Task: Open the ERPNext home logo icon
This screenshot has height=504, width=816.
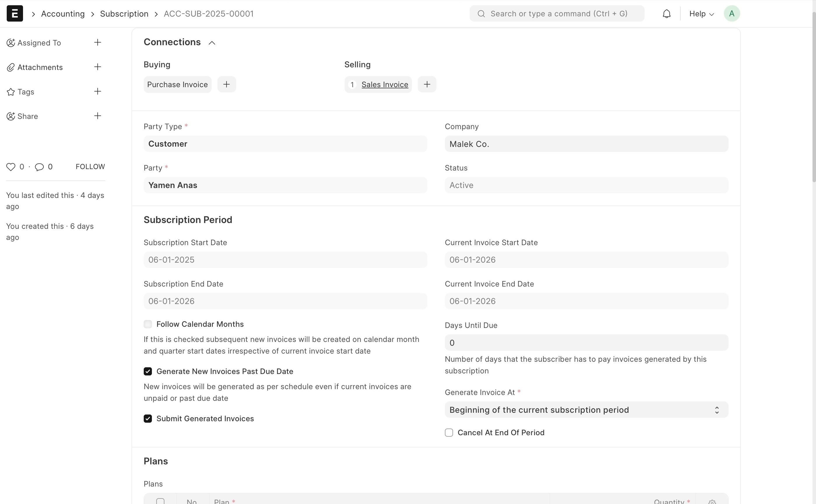Action: coord(15,14)
